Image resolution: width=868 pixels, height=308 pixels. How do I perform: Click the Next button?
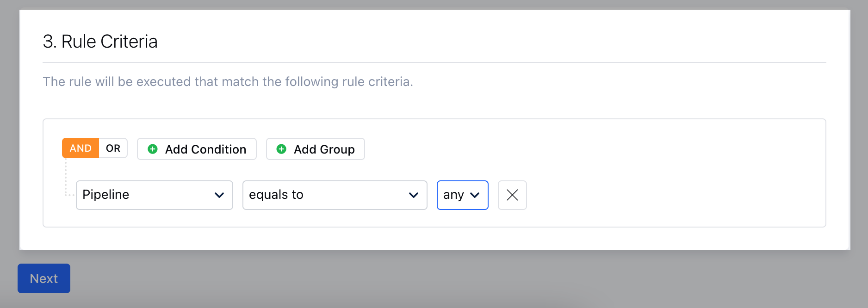(44, 278)
